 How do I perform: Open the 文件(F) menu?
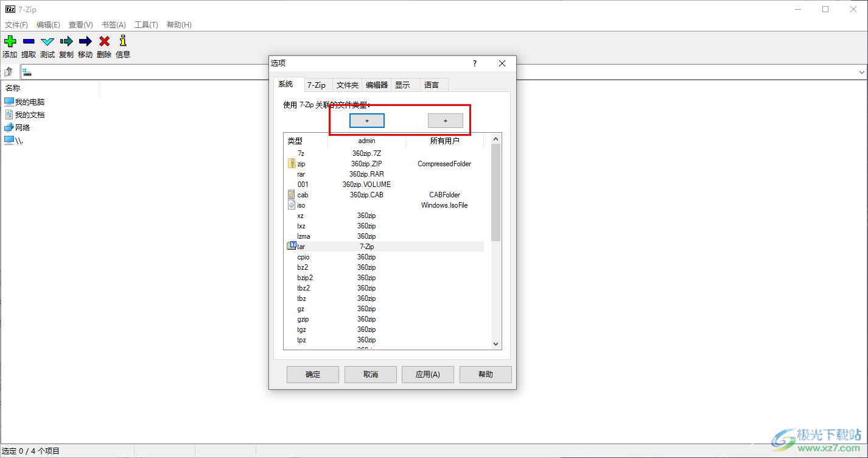tap(16, 25)
